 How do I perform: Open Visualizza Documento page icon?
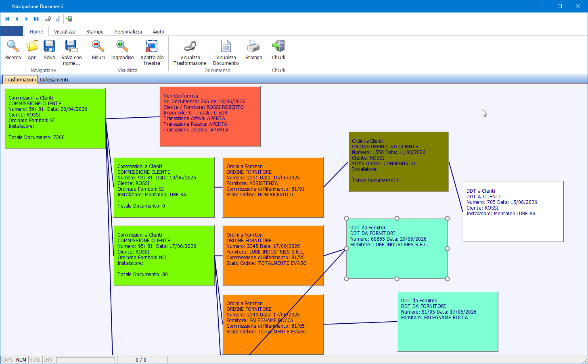tap(226, 46)
